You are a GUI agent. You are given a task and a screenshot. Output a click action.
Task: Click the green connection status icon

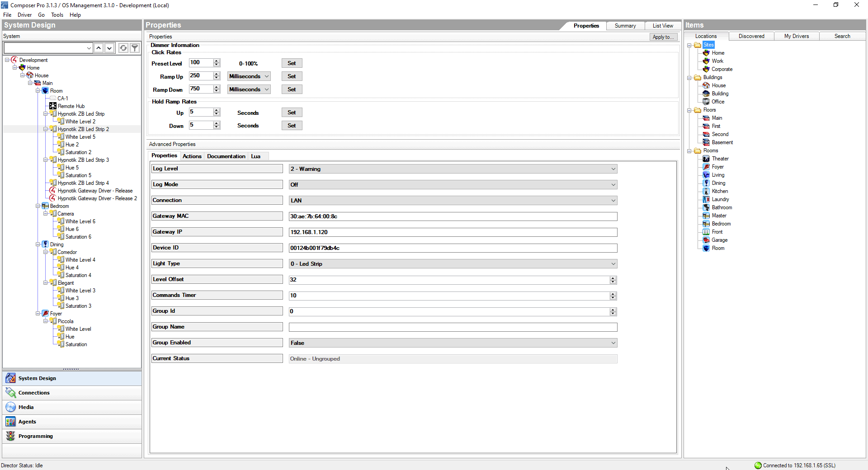[758, 465]
